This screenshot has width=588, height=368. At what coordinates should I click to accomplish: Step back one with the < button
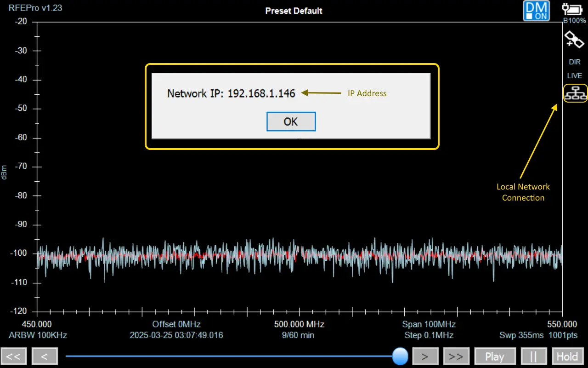click(x=45, y=356)
